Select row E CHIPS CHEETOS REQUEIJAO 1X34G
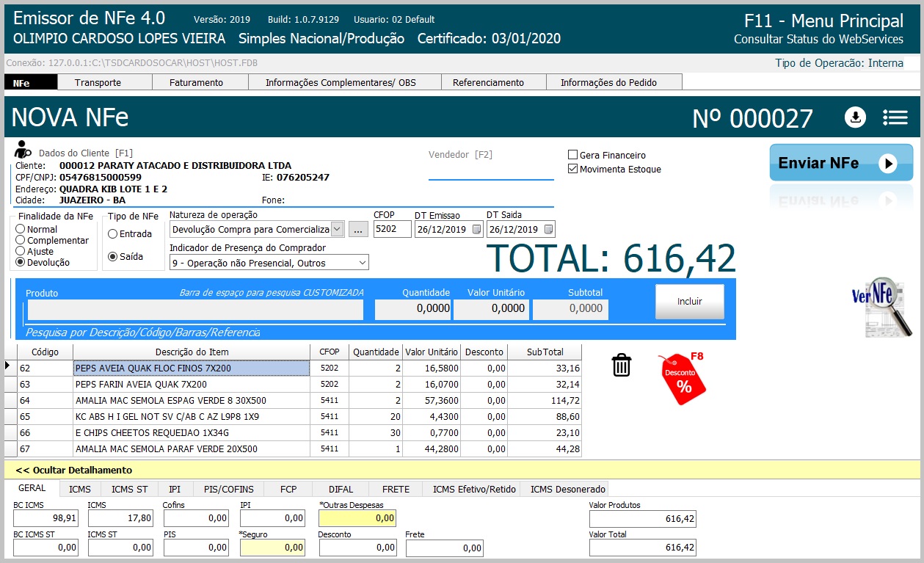This screenshot has height=563, width=924. point(294,432)
